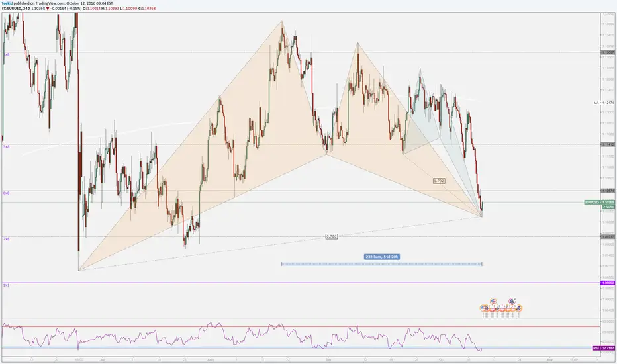This screenshot has width=617, height=364.
Task: Select the FX:EURUSD symbol label
Action: (x=11, y=8)
